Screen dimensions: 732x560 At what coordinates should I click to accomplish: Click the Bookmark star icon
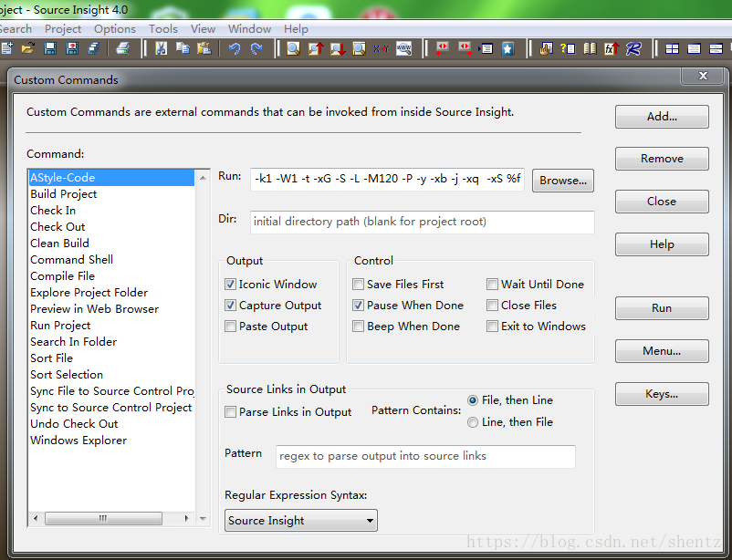click(x=507, y=48)
